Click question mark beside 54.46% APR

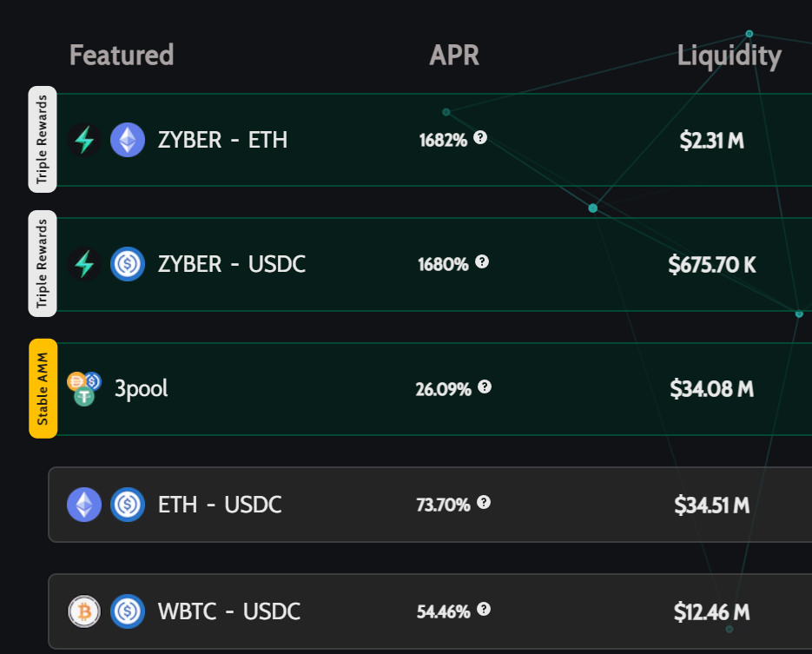click(x=484, y=610)
